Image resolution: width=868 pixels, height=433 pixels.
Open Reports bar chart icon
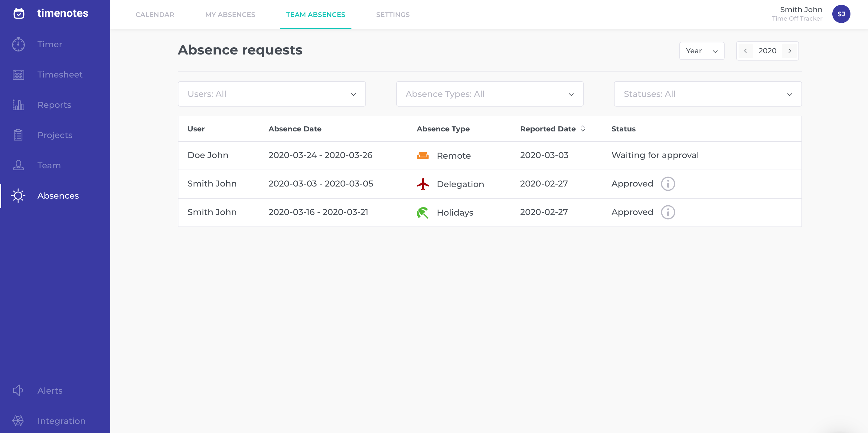(18, 105)
